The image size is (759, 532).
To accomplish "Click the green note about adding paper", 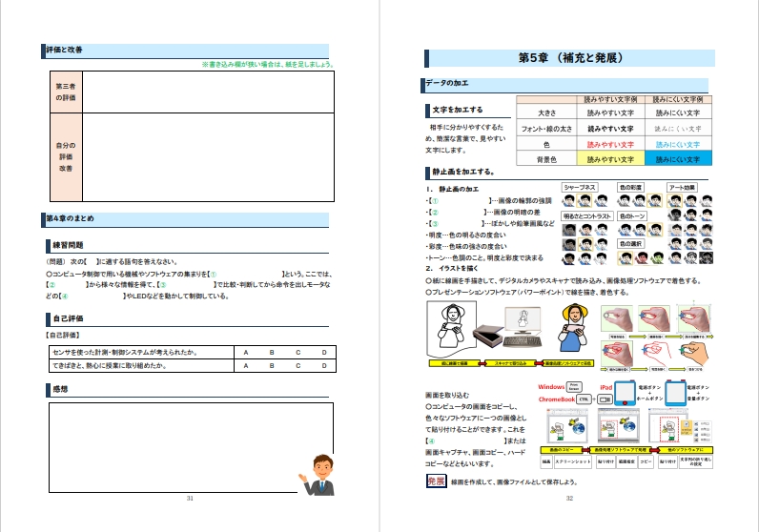I will click(267, 64).
